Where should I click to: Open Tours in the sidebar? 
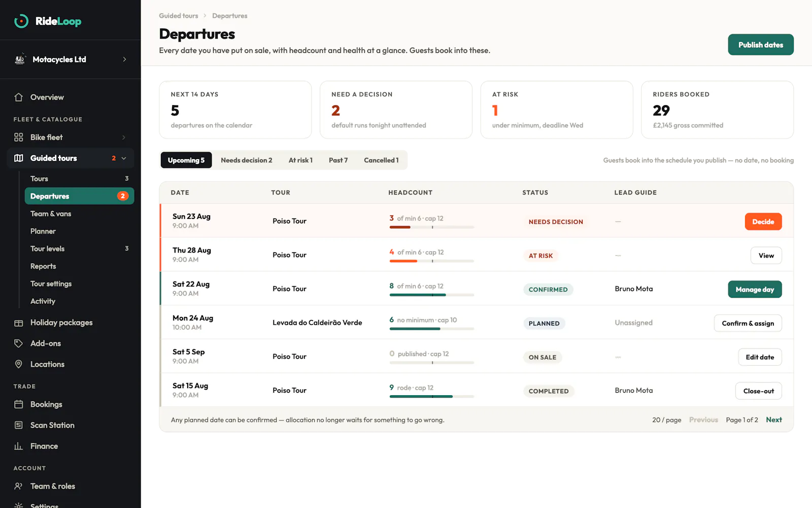pos(79,179)
